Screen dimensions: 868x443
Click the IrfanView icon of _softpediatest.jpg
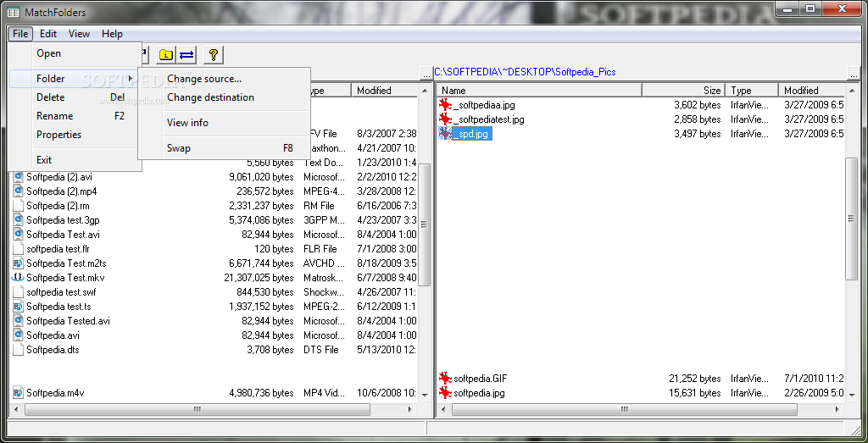445,119
